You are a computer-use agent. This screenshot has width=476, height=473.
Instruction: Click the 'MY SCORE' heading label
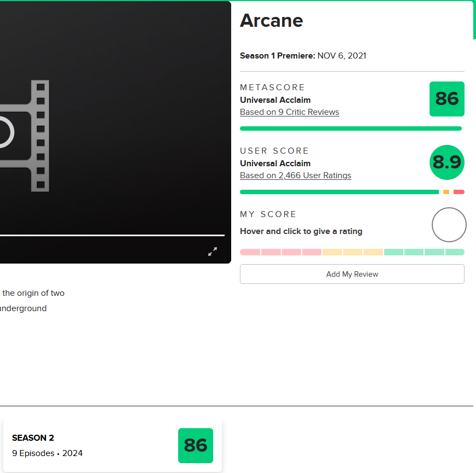click(x=268, y=214)
